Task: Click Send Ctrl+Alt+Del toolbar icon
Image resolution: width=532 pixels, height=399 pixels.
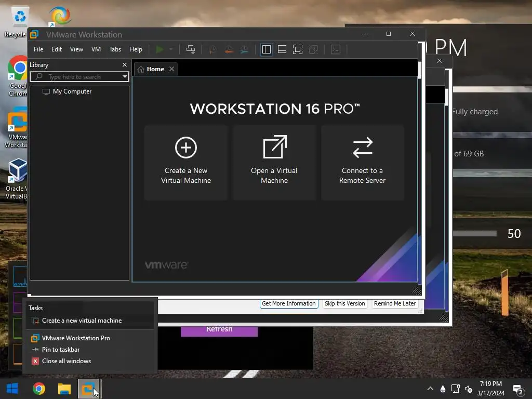Action: [x=191, y=49]
